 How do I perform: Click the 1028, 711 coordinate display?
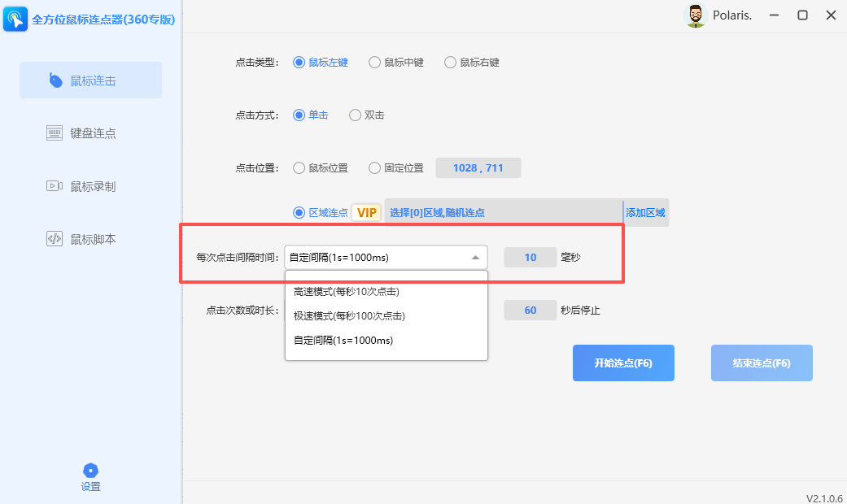click(478, 167)
